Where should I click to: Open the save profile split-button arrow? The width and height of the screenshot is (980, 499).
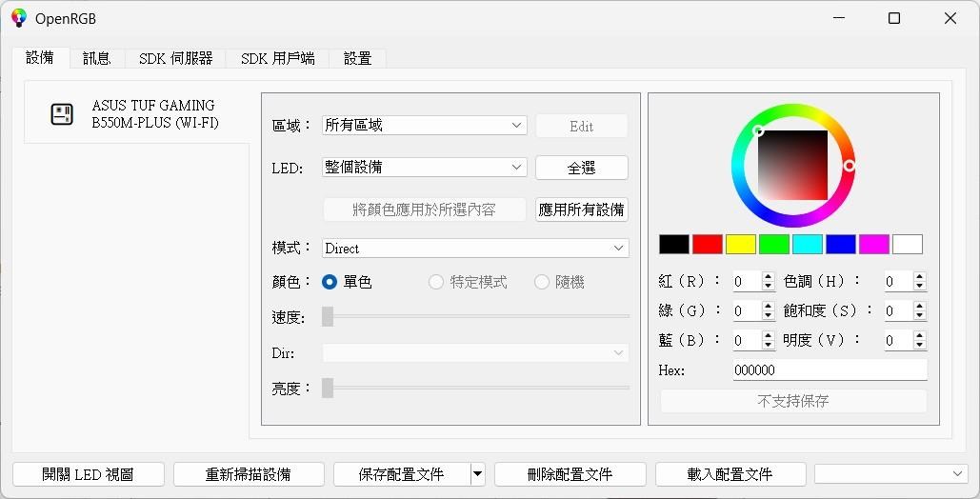(x=477, y=474)
